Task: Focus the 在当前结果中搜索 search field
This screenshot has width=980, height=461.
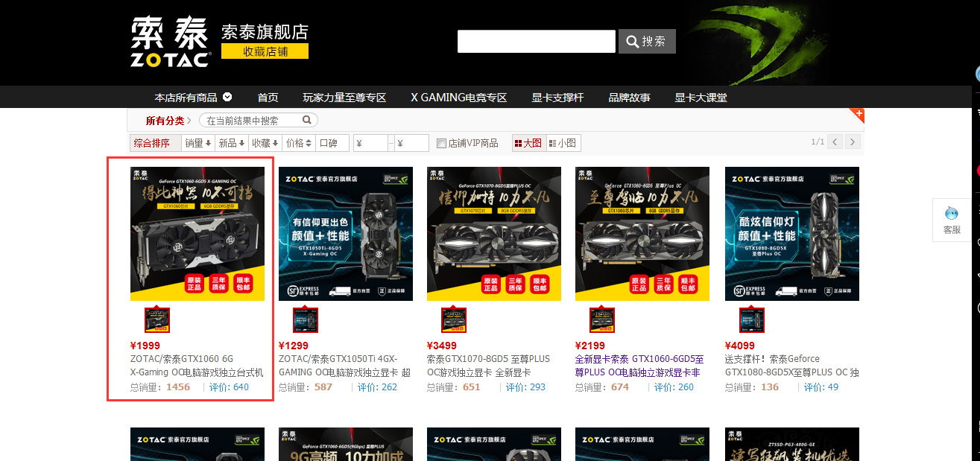Action: [x=252, y=121]
